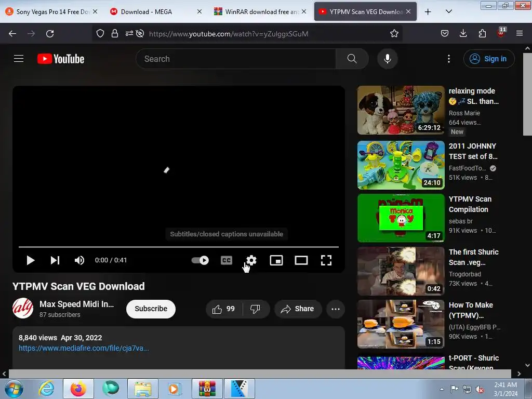The width and height of the screenshot is (532, 399).
Task: Open The first Shuric Scan thumbnail
Action: pyautogui.click(x=401, y=271)
